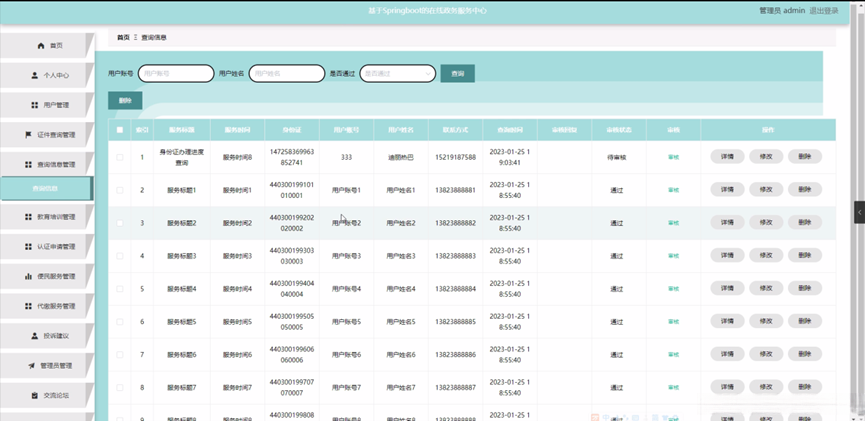Screen dimensions: 865x421
Task: Click the person icon beside 个人中心
Action: [35, 76]
